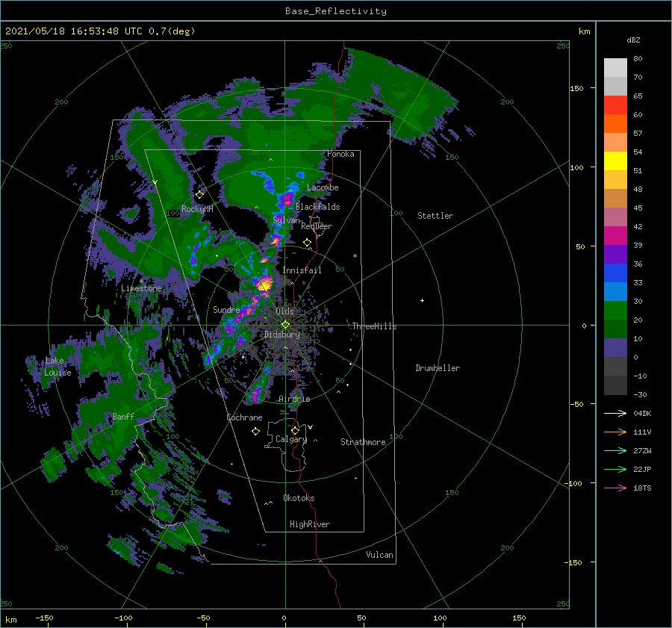Select the magenta 18TS arrow in the legend

(x=615, y=488)
